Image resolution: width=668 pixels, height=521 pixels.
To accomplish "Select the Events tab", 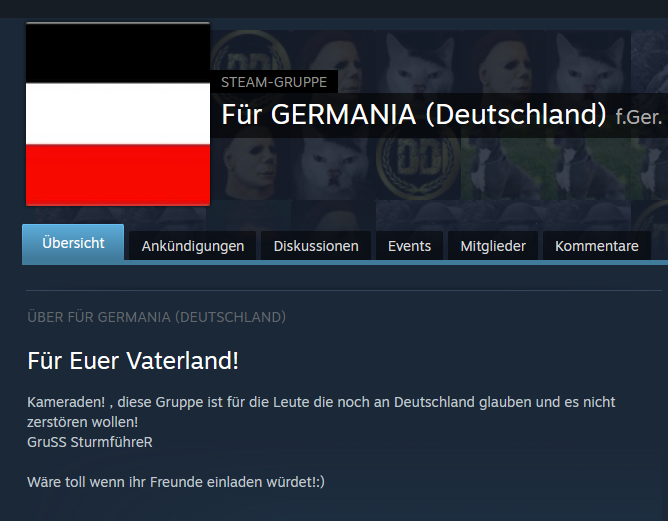I will click(409, 246).
